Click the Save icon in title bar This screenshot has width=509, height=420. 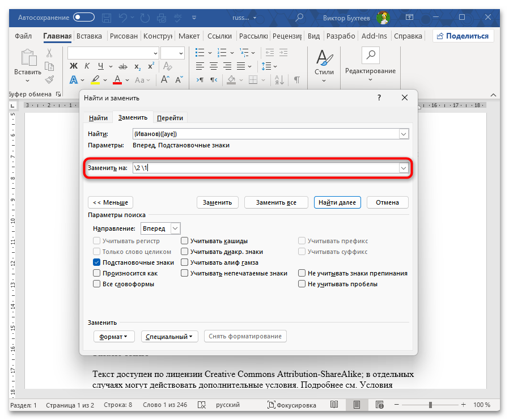click(x=107, y=17)
